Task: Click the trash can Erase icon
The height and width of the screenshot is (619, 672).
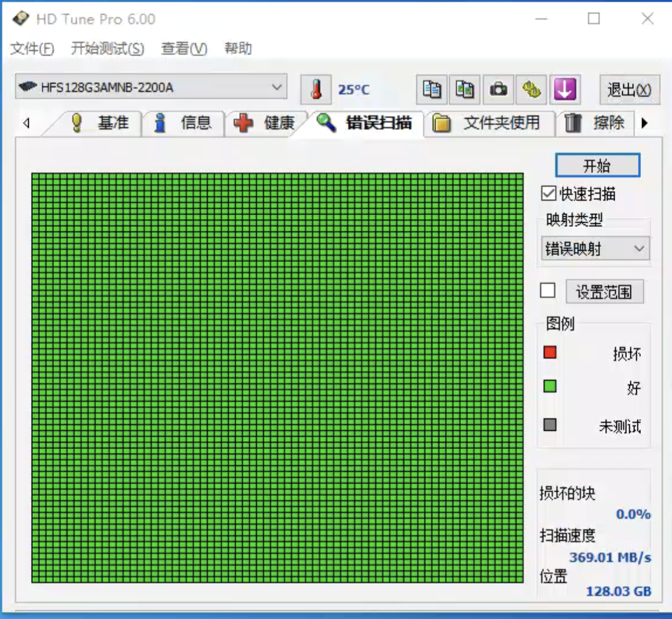Action: point(572,123)
